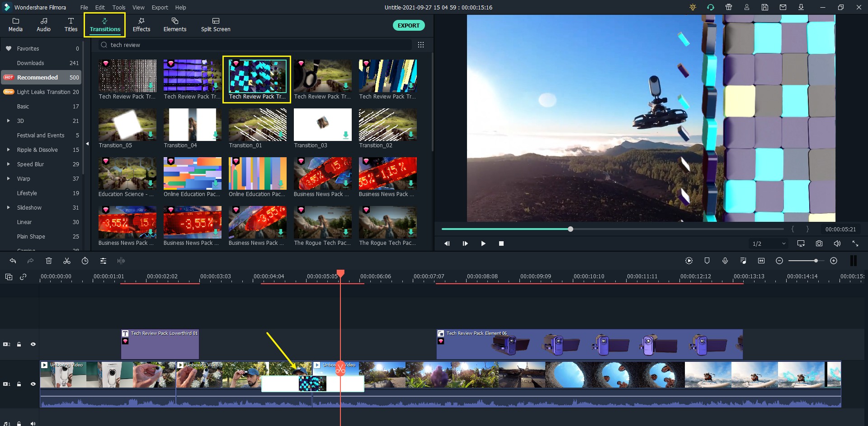
Task: Switch to the Media tab
Action: coord(15,25)
